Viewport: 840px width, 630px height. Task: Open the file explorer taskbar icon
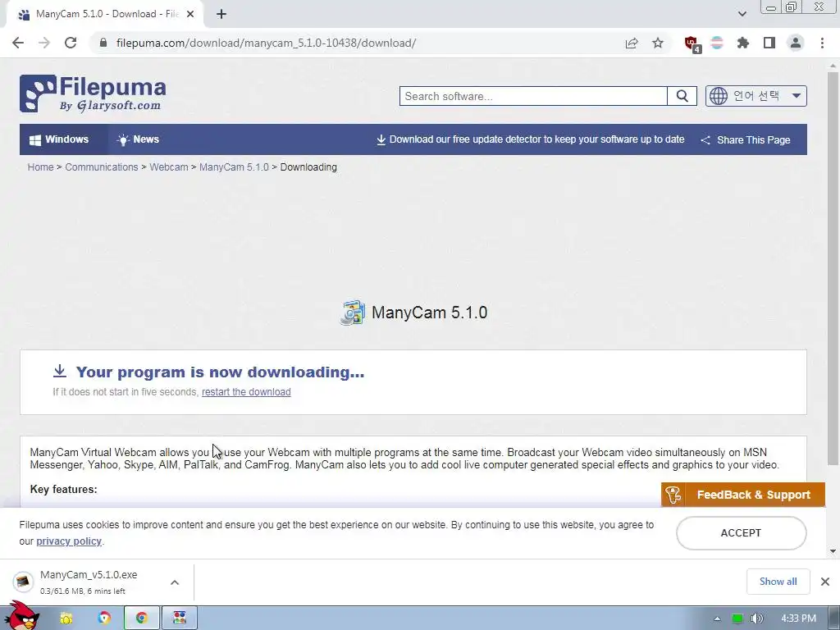coord(66,619)
